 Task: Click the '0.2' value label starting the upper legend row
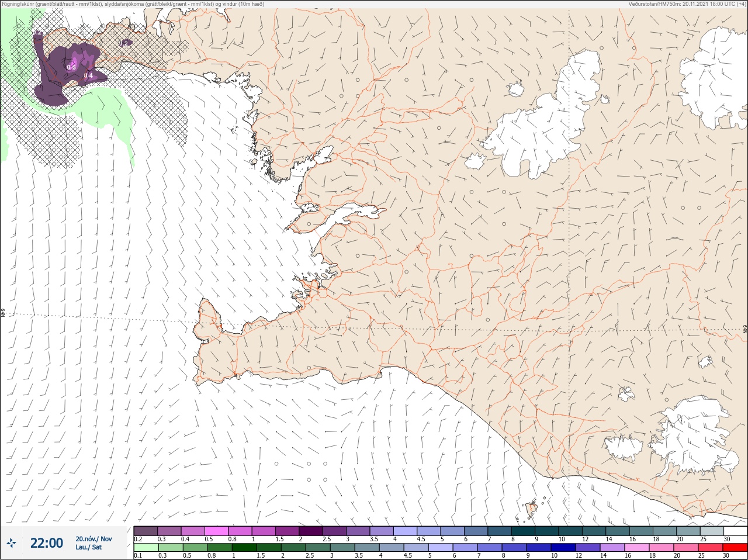click(138, 539)
